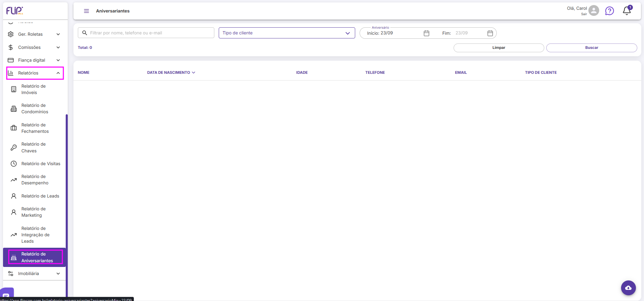Click the Relatório de Imóveis building icon

[x=14, y=89]
